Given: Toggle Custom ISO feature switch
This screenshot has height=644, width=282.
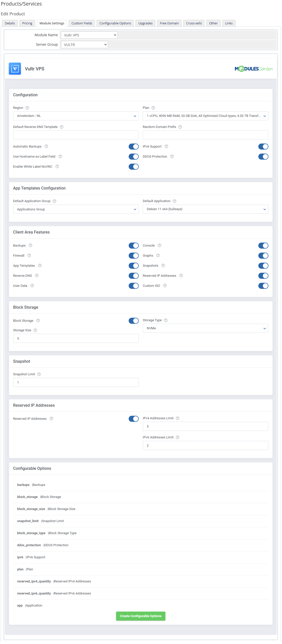Looking at the screenshot, I should click(263, 286).
